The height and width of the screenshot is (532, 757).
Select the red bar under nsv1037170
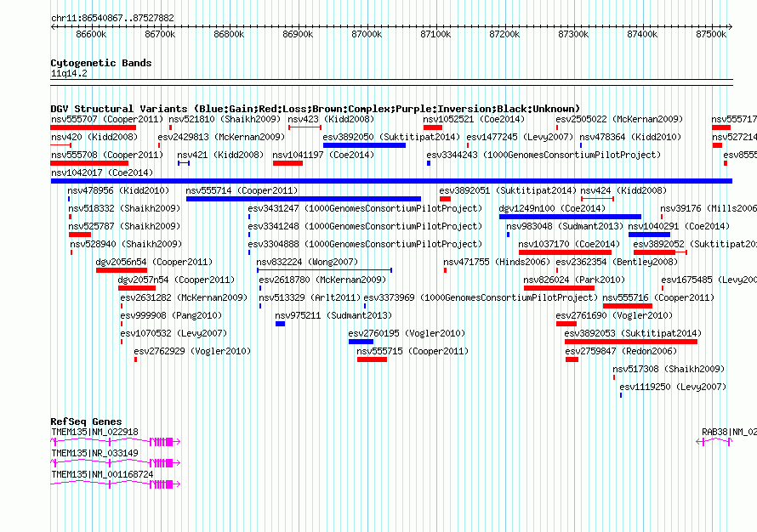pyautogui.click(x=566, y=252)
